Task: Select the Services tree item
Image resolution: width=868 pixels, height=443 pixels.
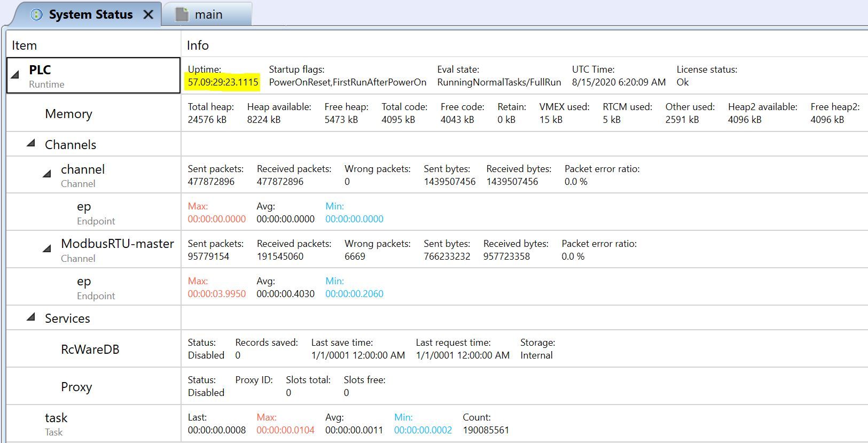Action: pos(67,318)
